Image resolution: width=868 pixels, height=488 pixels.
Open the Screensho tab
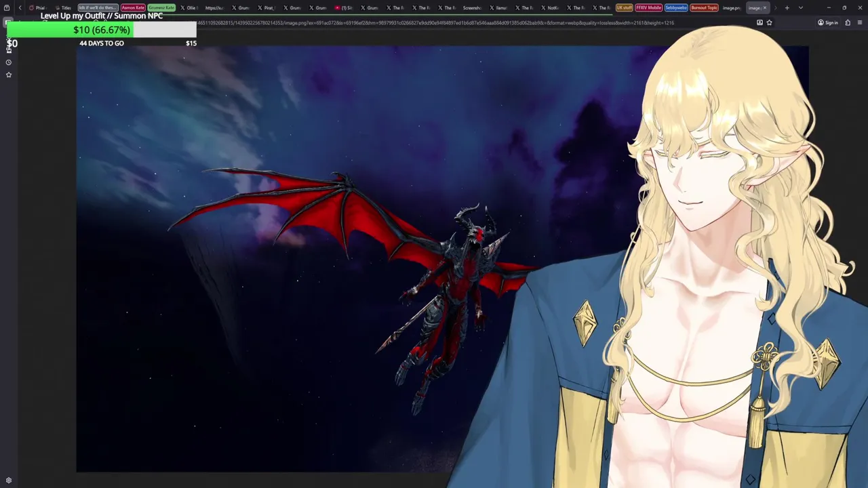click(471, 7)
